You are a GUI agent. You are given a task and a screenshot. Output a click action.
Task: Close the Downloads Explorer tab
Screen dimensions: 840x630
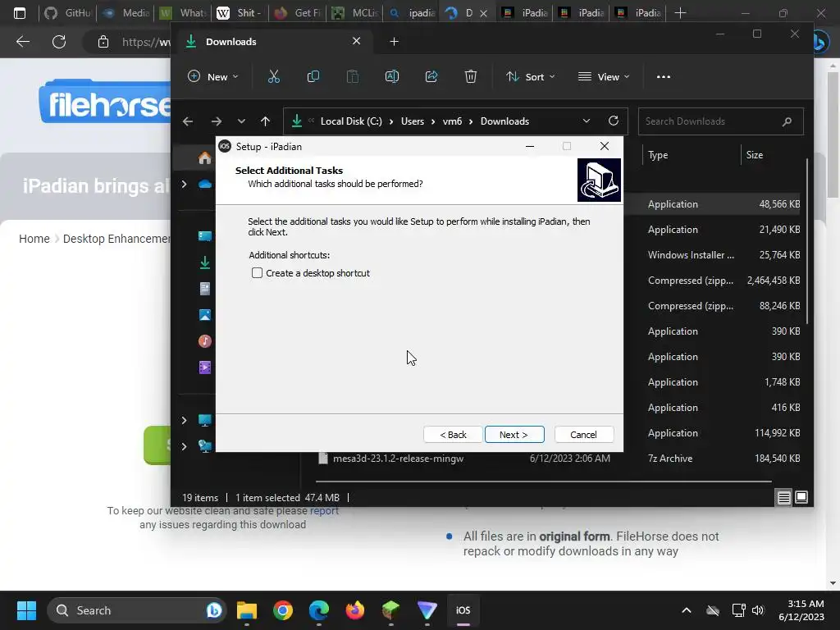pos(356,41)
